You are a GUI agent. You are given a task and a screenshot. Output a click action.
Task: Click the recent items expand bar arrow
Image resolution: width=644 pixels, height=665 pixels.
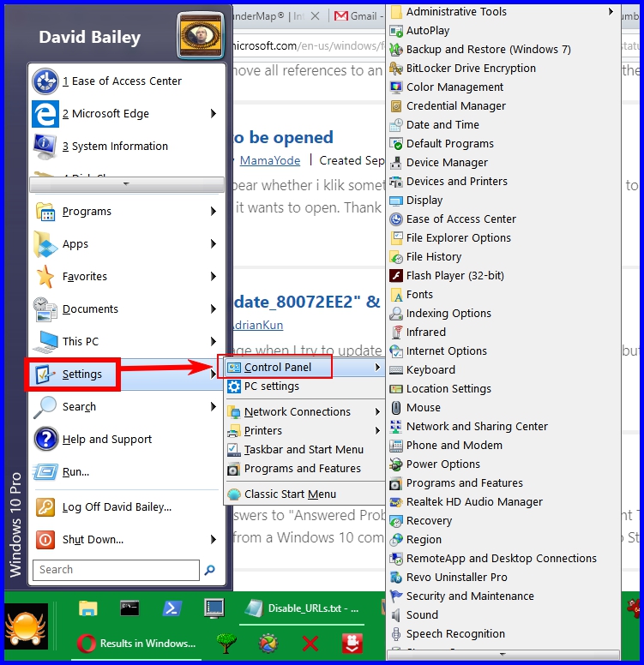127,184
